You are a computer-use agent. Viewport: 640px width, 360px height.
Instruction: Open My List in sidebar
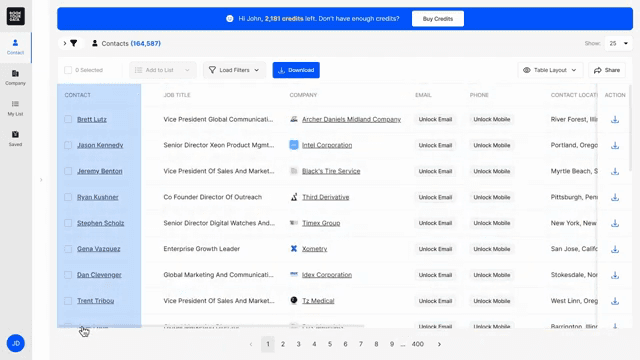[x=16, y=108]
